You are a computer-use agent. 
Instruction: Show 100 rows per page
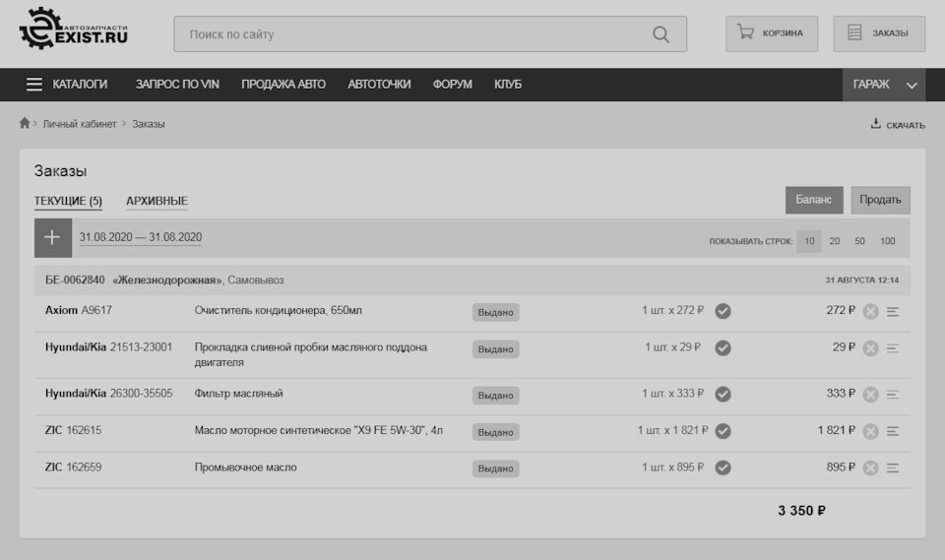click(887, 241)
